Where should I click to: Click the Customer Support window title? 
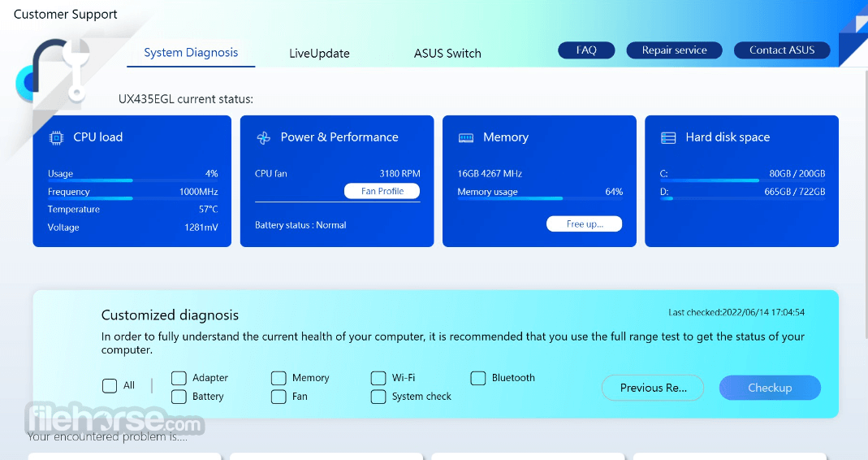point(65,15)
